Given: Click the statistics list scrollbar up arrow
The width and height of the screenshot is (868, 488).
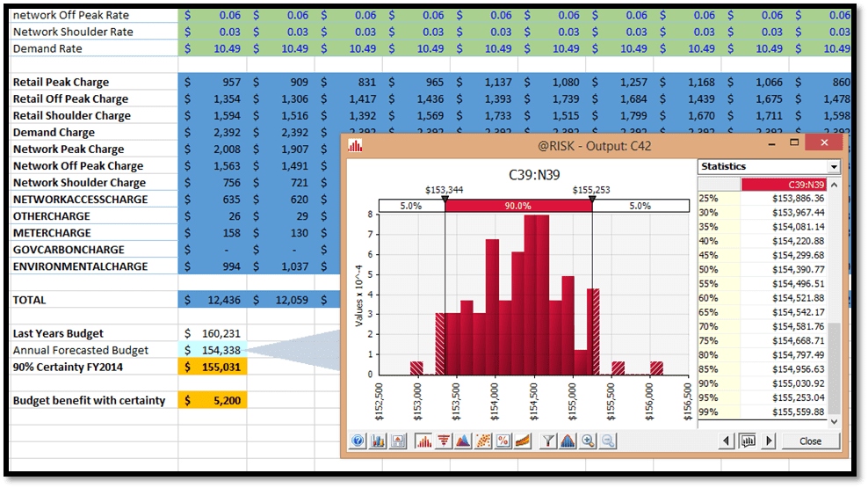Looking at the screenshot, I should point(835,185).
